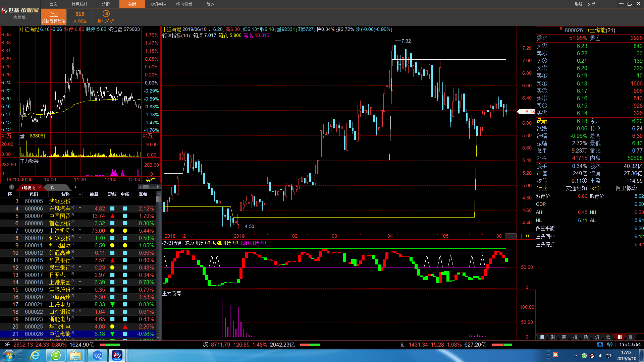Click the 交通运输 industry link
Image resolution: width=644 pixels, height=362 pixels.
pos(576,188)
